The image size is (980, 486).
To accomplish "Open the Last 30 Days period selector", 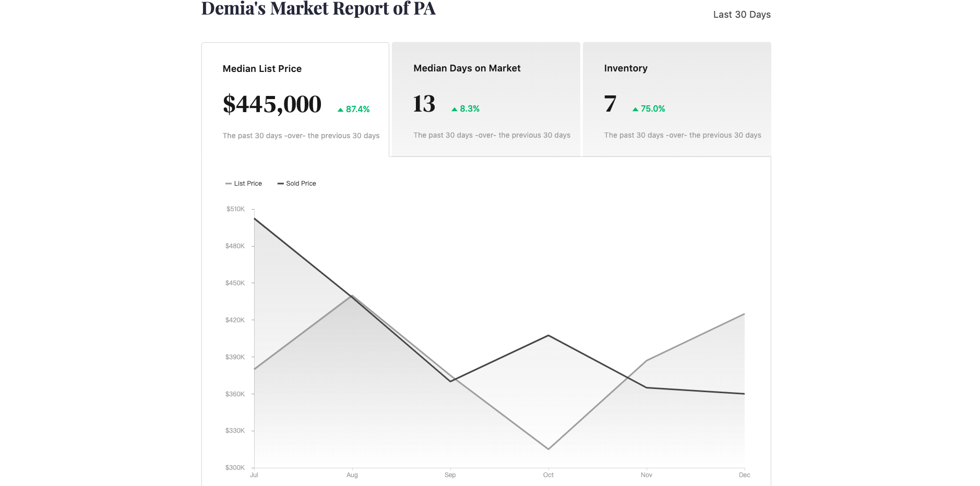I will coord(742,15).
